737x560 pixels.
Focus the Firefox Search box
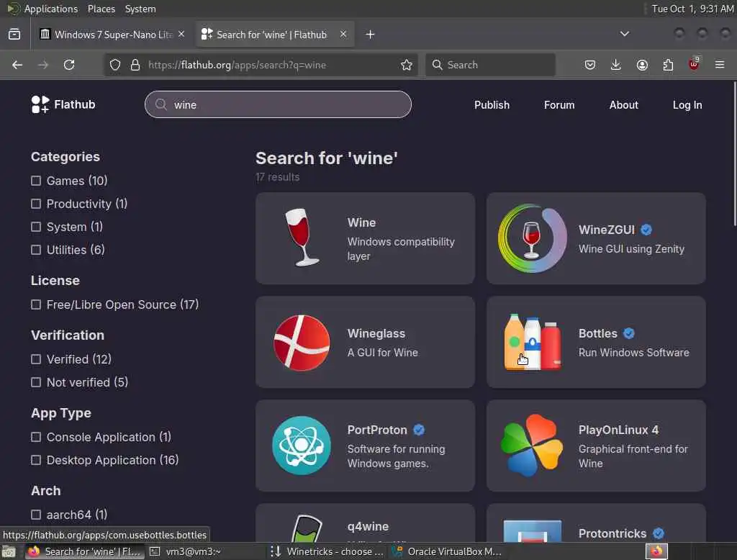point(491,65)
